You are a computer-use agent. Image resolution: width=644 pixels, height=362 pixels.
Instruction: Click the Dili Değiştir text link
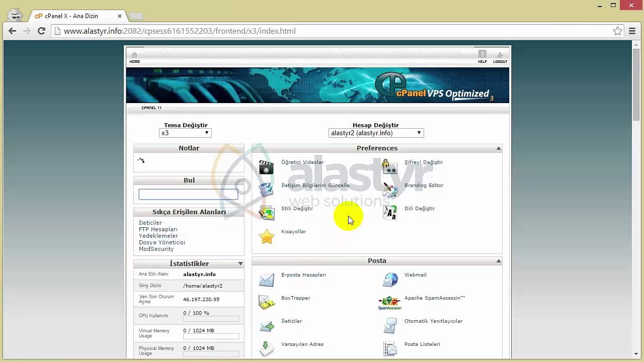tap(420, 209)
